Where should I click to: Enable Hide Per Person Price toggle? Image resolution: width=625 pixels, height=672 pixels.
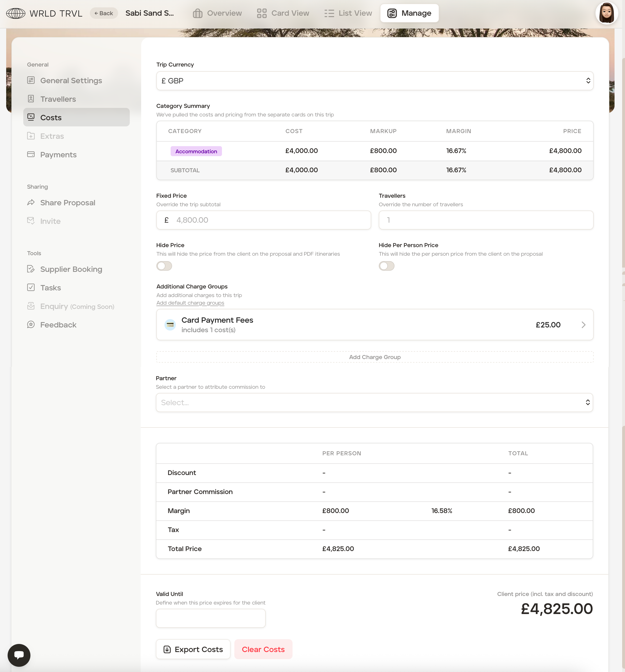coord(386,266)
